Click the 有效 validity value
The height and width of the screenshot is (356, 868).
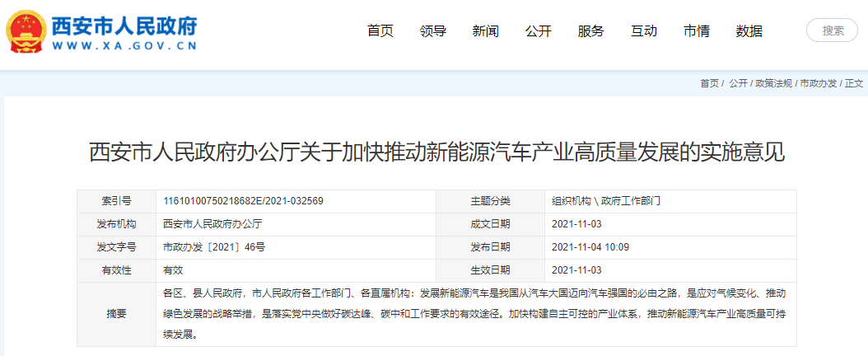point(173,271)
